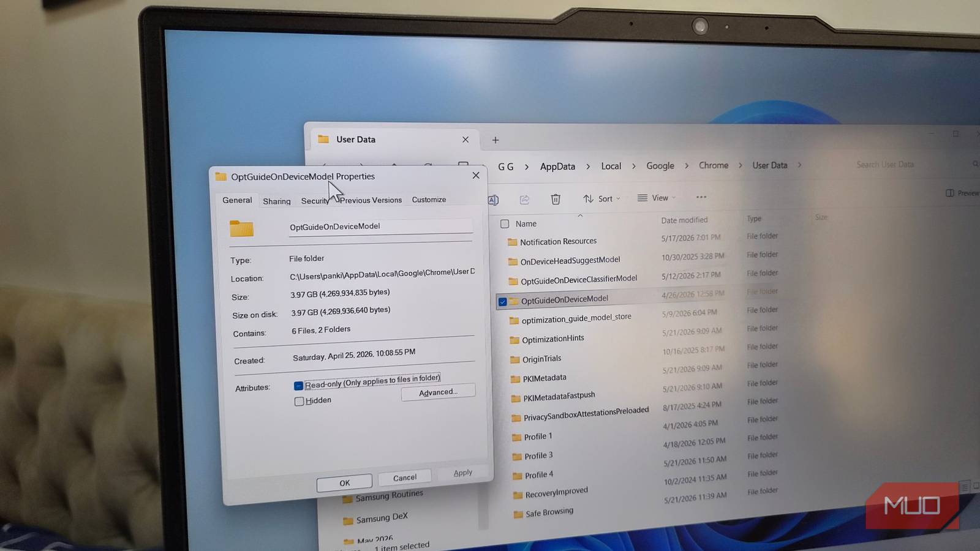Click the OptGuideOnDeviceModel folder icon in list
The image size is (980, 551).
tap(513, 301)
